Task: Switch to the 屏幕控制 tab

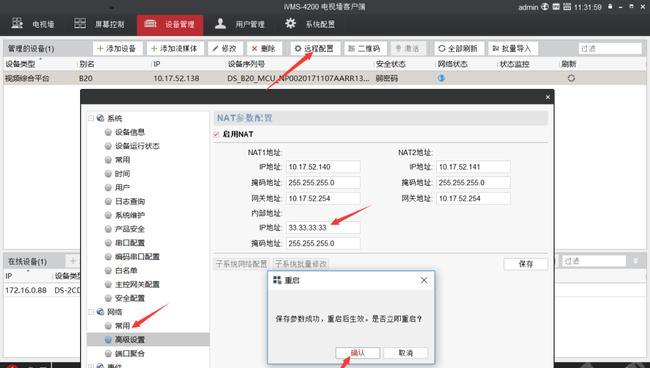Action: (x=99, y=24)
